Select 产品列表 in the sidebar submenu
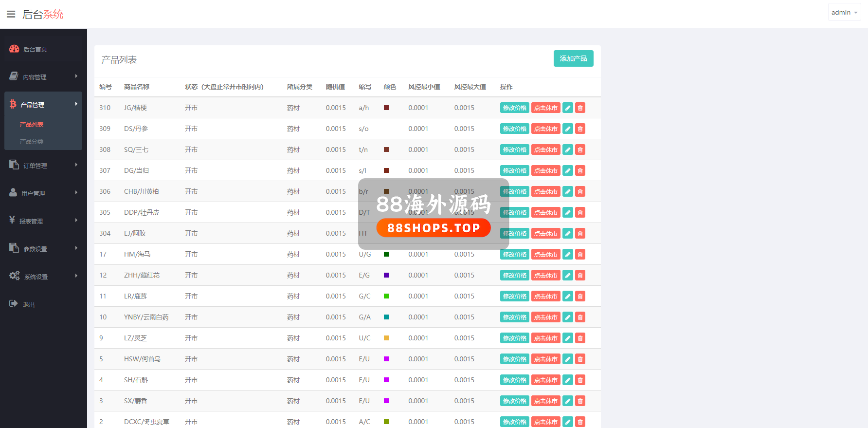The image size is (868, 428). click(32, 124)
